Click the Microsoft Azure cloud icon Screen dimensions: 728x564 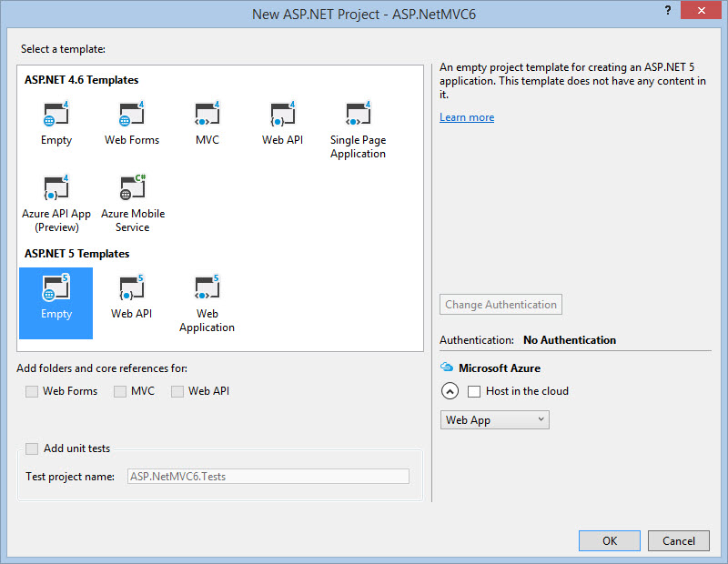coord(447,368)
